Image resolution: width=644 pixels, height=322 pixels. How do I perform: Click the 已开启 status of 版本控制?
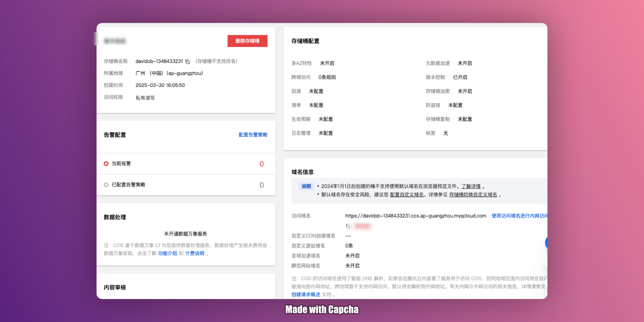[x=460, y=77]
